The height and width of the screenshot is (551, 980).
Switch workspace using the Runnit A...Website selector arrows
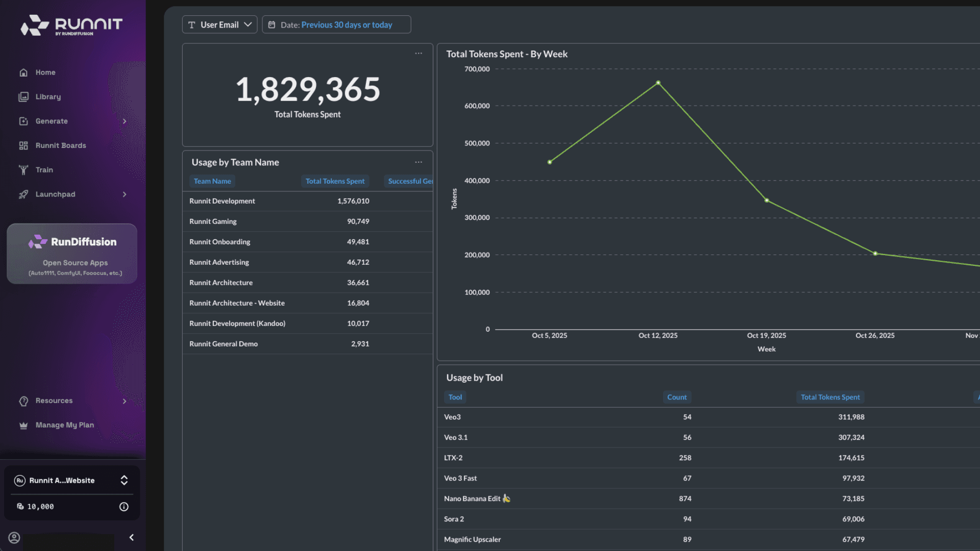pyautogui.click(x=124, y=481)
